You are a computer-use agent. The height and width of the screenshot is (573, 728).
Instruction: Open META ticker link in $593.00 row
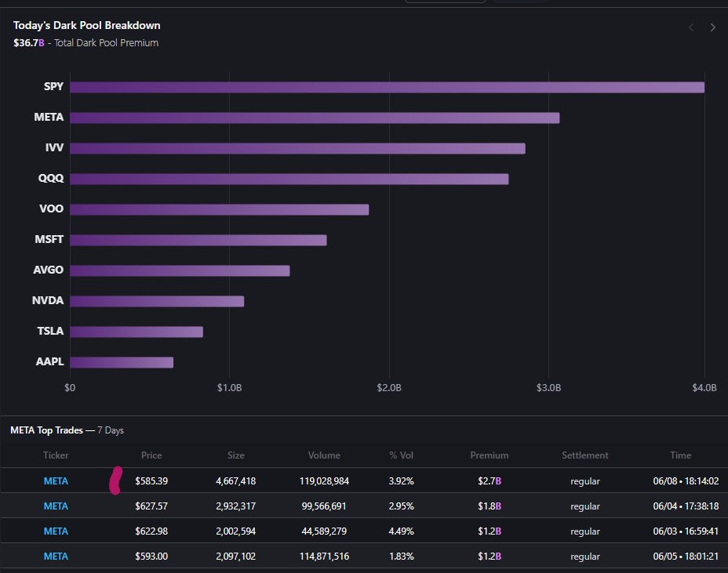(56, 557)
